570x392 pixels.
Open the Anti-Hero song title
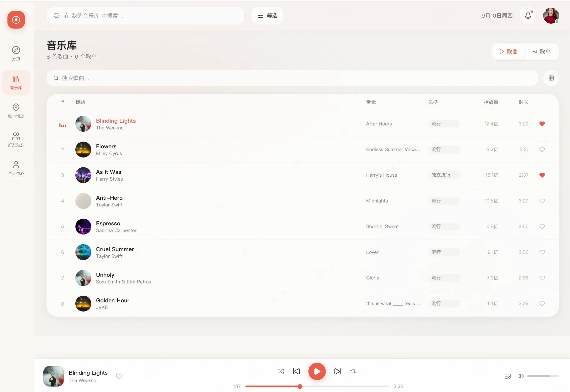tap(109, 198)
